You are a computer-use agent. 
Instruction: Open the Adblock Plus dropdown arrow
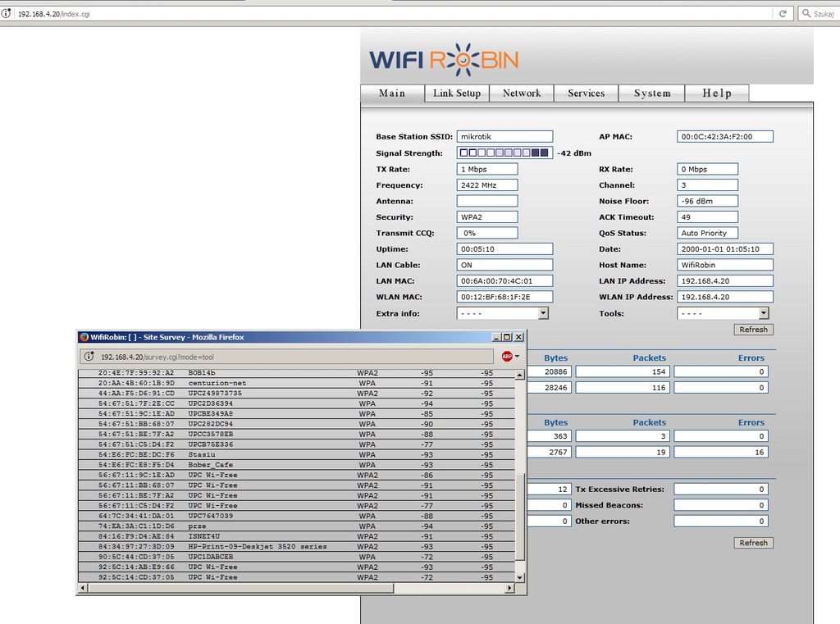[x=517, y=356]
